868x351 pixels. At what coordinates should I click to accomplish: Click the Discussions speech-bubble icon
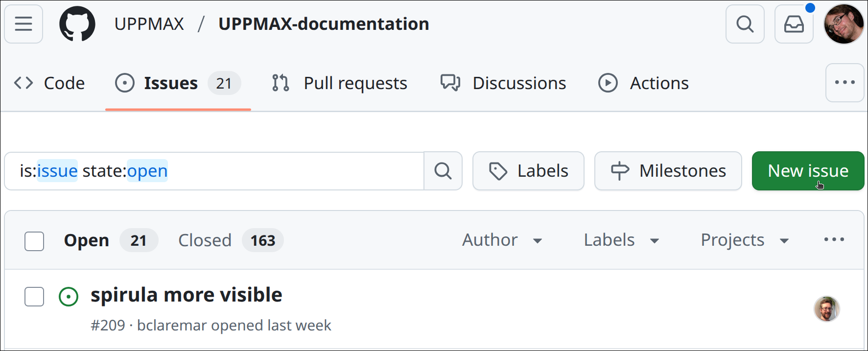point(450,83)
